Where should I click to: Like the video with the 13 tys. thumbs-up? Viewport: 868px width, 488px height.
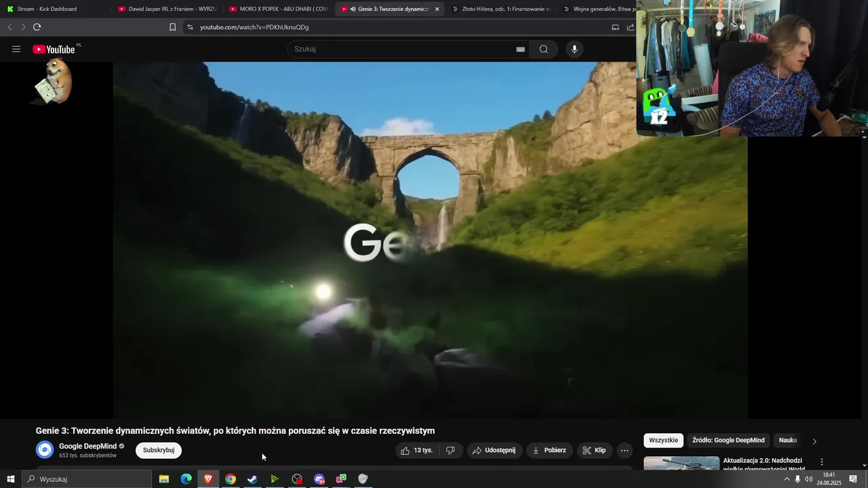pyautogui.click(x=416, y=450)
